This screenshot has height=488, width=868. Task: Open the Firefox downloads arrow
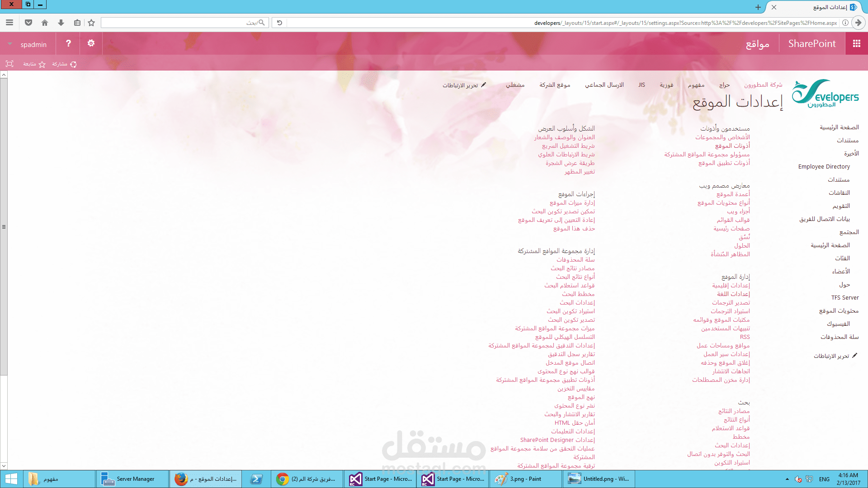[x=61, y=23]
